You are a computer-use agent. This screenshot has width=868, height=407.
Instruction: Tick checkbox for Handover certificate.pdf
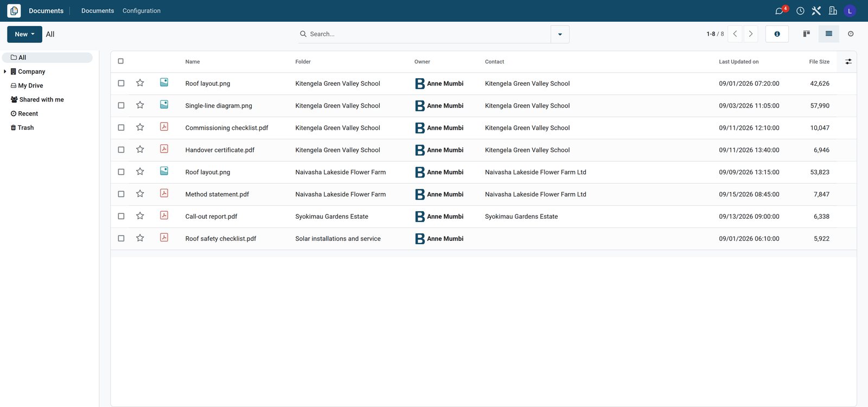[121, 150]
